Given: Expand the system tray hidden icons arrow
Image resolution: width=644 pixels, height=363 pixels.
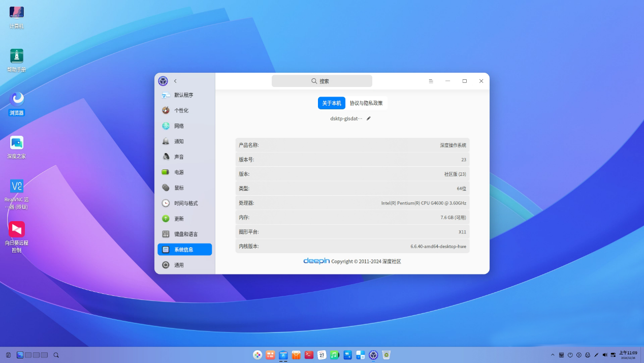Looking at the screenshot, I should pos(553,355).
